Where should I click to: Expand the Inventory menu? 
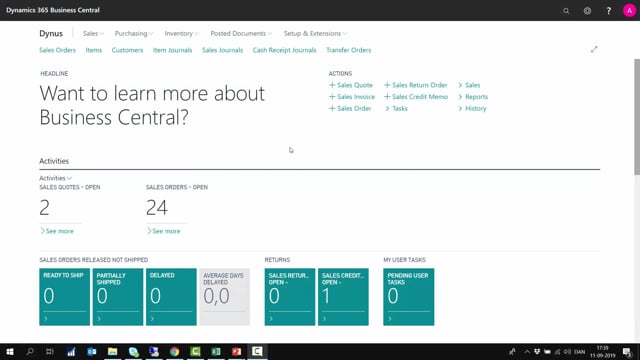[182, 33]
